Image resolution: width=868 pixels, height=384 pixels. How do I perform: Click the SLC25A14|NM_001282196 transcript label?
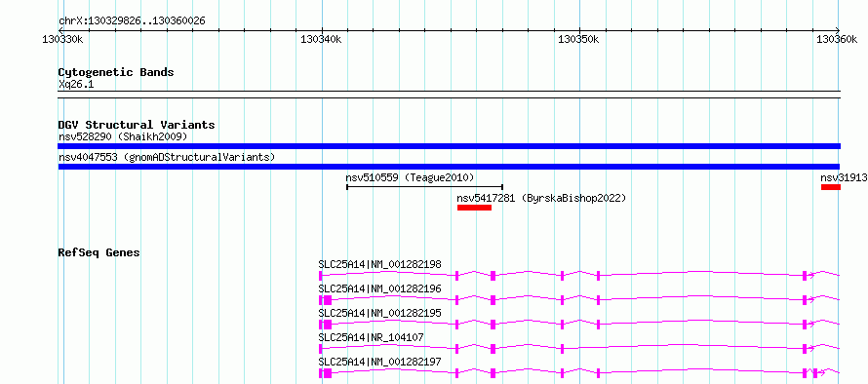pyautogui.click(x=379, y=288)
